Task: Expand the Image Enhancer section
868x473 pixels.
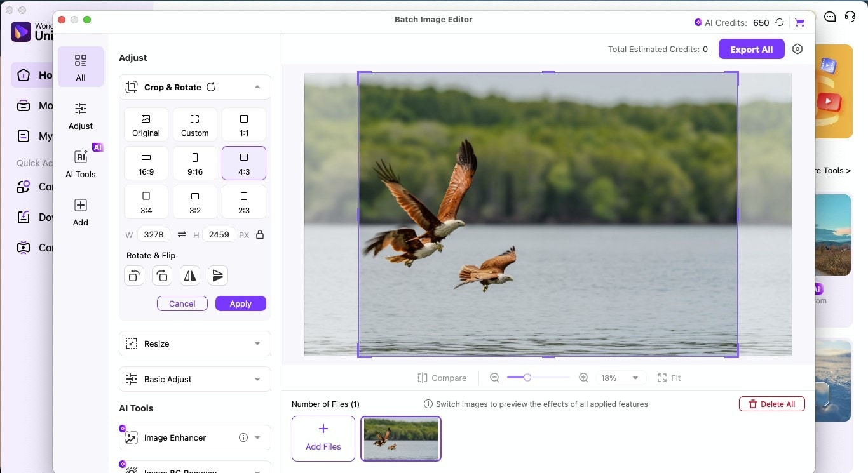Action: point(257,437)
